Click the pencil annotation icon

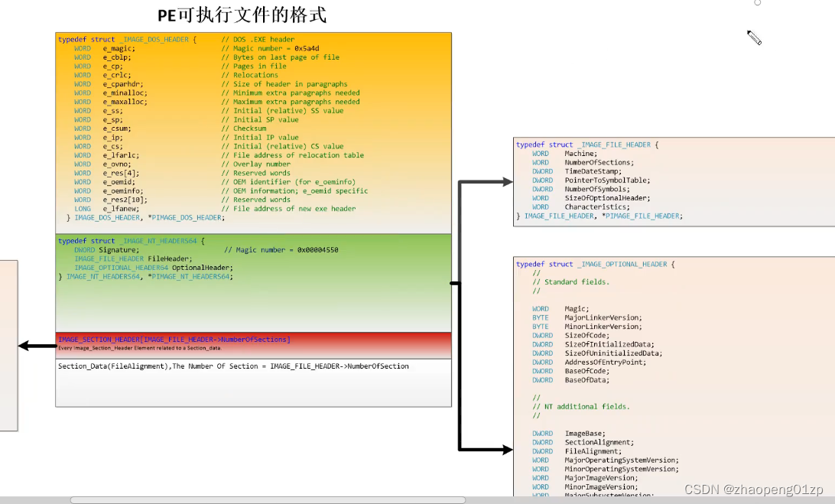click(754, 37)
